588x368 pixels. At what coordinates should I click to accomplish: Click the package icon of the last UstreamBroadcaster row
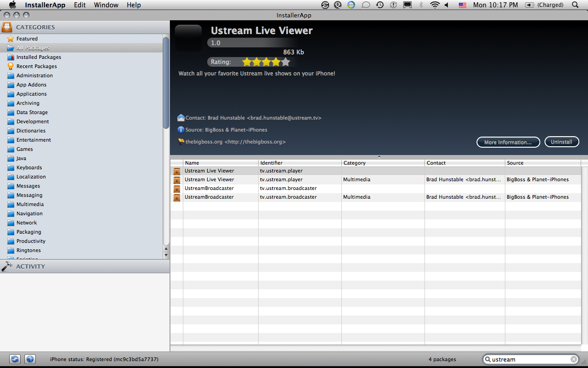(177, 197)
